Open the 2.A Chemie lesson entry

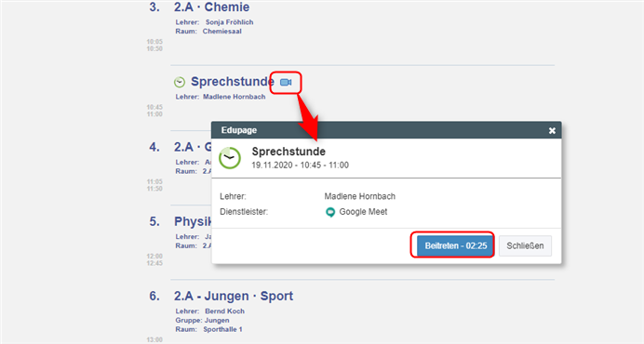[211, 7]
